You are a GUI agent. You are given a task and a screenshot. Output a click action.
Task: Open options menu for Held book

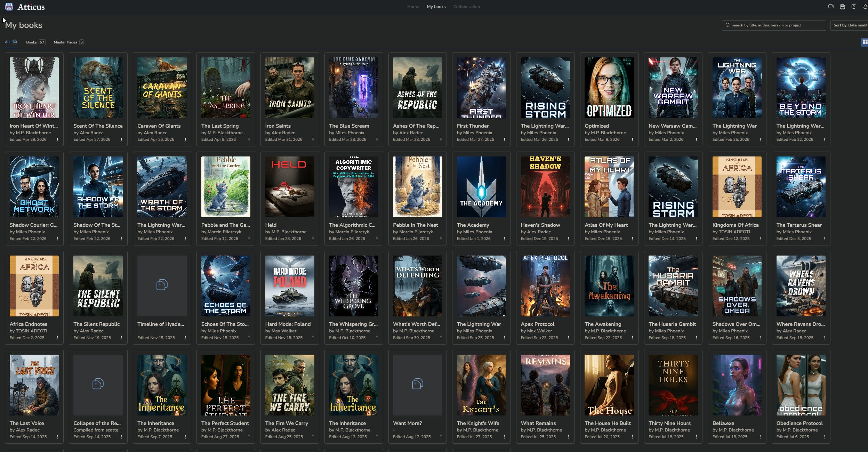(x=313, y=239)
